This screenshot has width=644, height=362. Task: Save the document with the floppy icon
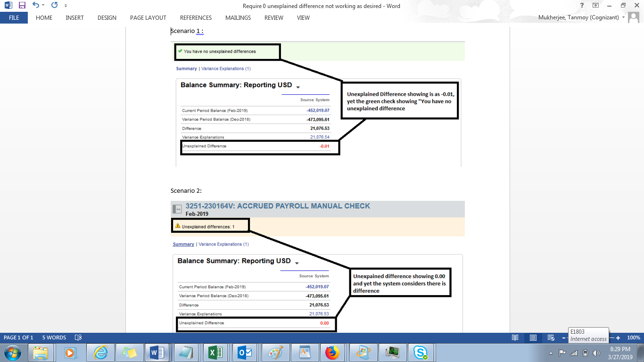click(22, 6)
